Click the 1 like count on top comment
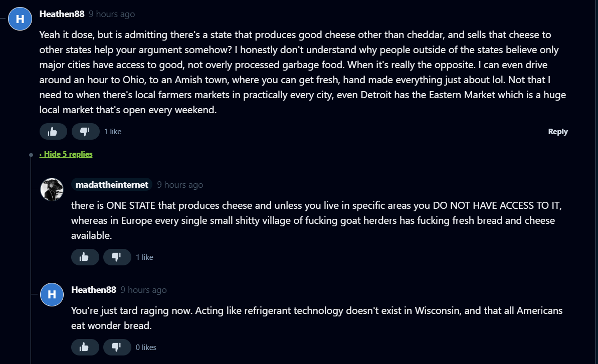This screenshot has width=598, height=364. [x=113, y=132]
